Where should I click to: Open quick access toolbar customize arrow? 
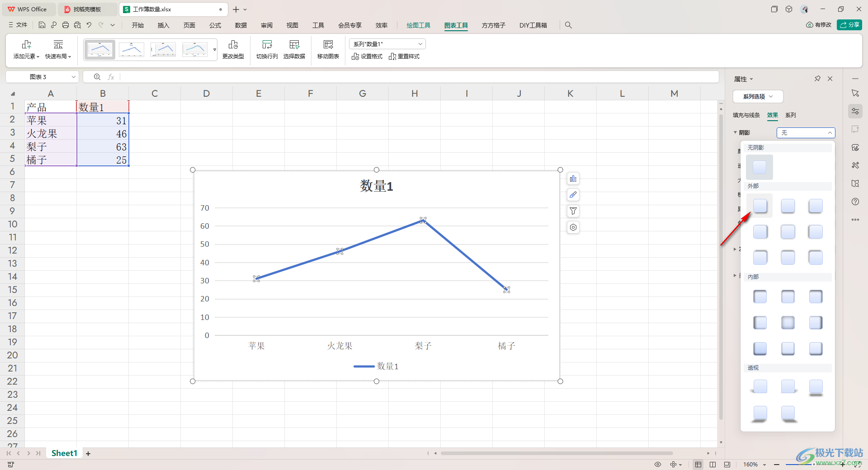click(113, 25)
